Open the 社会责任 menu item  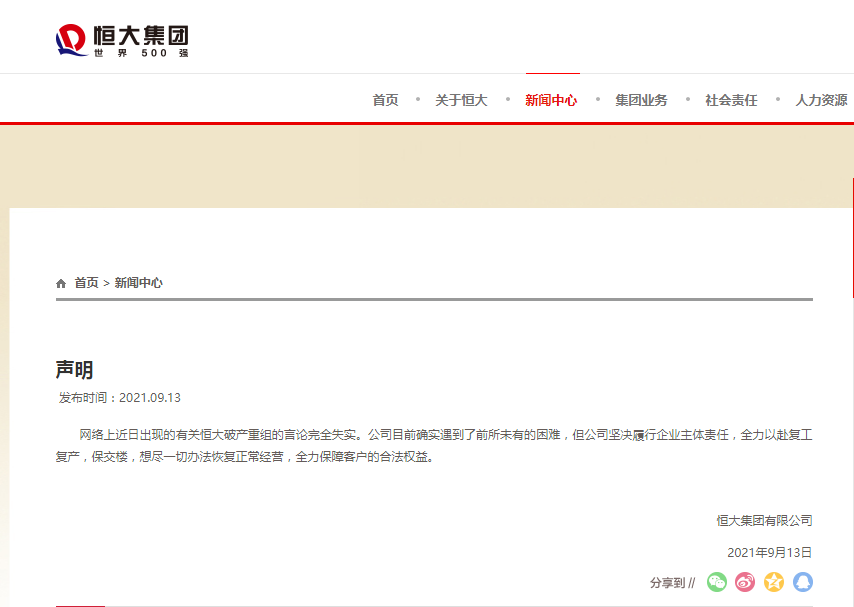click(x=731, y=100)
